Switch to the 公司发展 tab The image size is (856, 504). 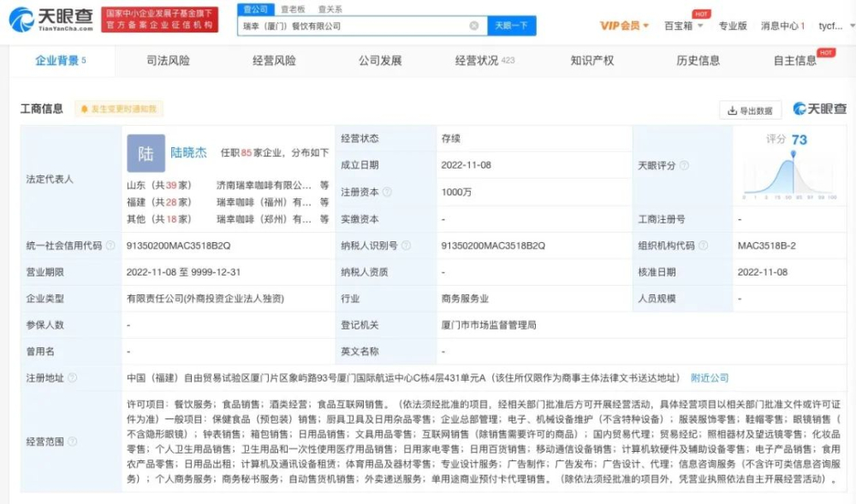(x=380, y=61)
